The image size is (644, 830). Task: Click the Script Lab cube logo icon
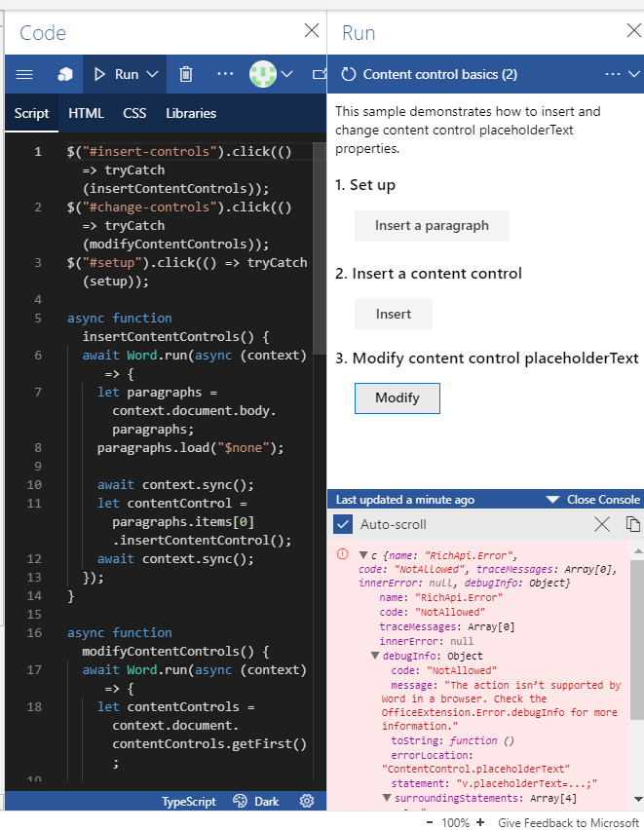64,74
